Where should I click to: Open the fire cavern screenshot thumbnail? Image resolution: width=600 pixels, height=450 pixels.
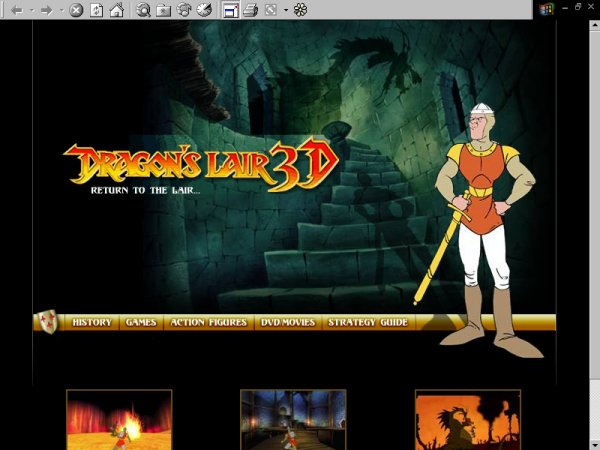coord(119,419)
